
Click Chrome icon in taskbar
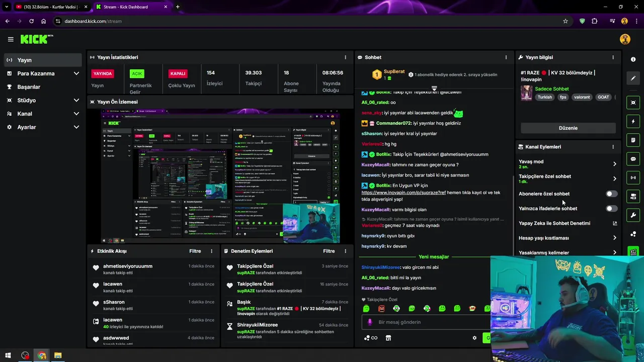point(42,355)
